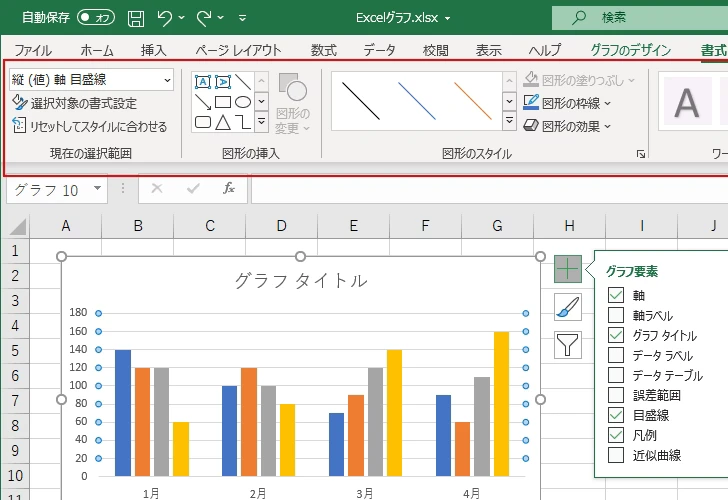Check the データ テーブル checkbox
The width and height of the screenshot is (728, 500).
(x=616, y=375)
